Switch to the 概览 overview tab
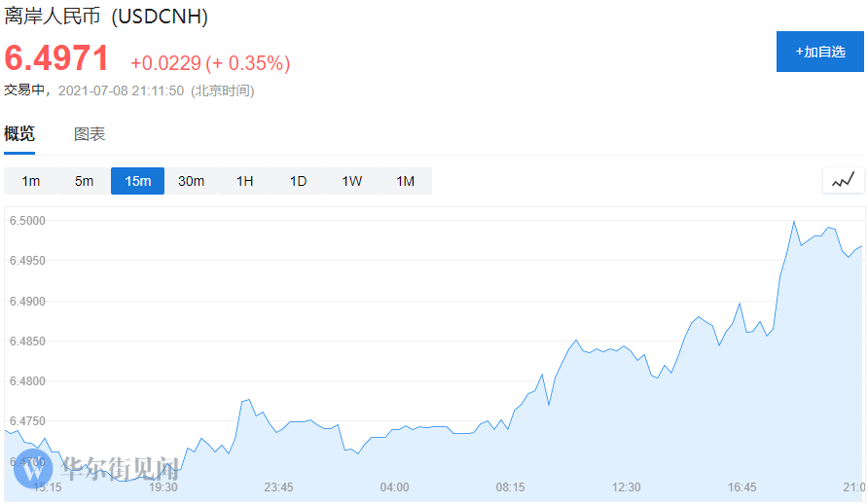This screenshot has width=868, height=504. point(19,134)
